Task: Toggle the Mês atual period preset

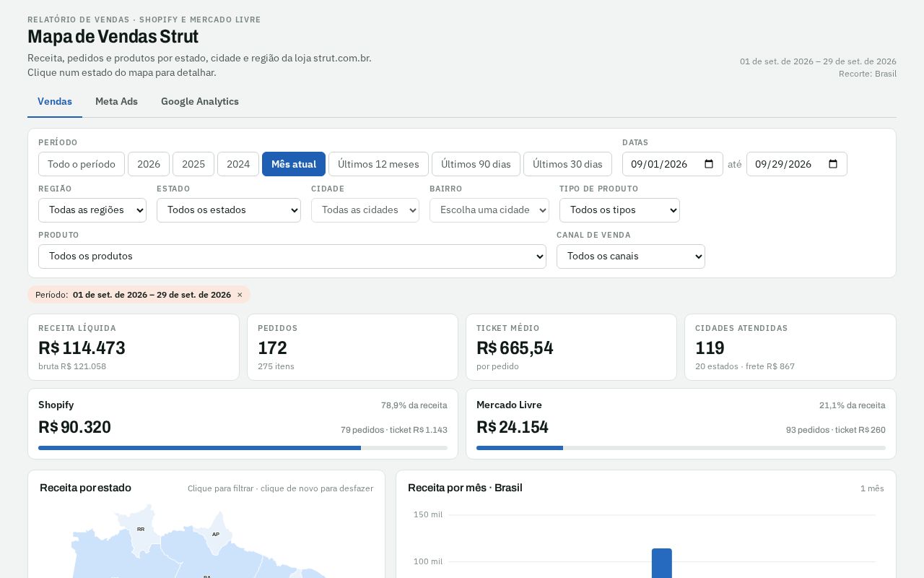Action: (x=294, y=164)
